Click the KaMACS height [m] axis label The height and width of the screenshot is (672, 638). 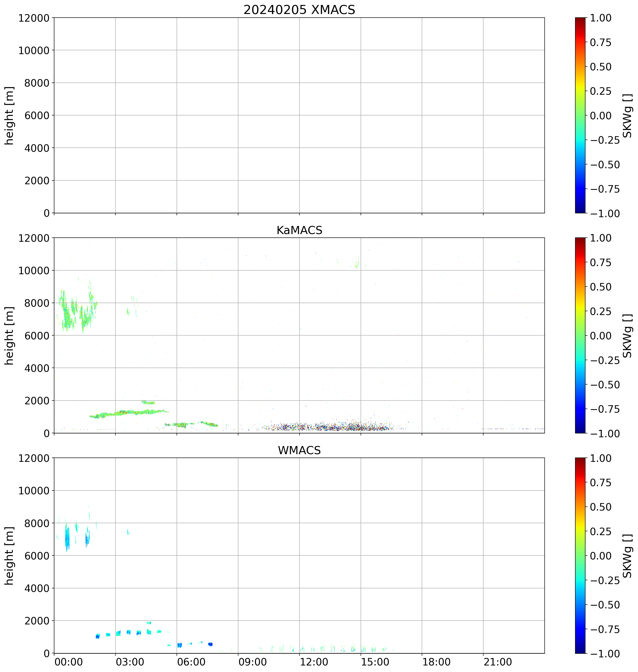point(9,336)
